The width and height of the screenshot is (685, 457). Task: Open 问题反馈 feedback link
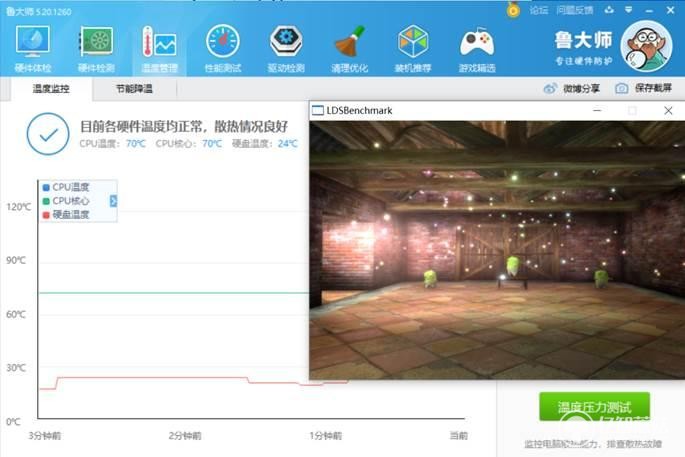pyautogui.click(x=574, y=10)
